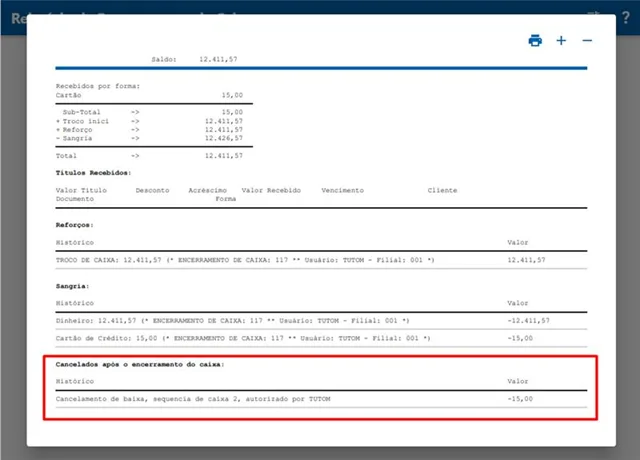The width and height of the screenshot is (640, 460).
Task: Print the cash closing report
Action: pos(535,41)
